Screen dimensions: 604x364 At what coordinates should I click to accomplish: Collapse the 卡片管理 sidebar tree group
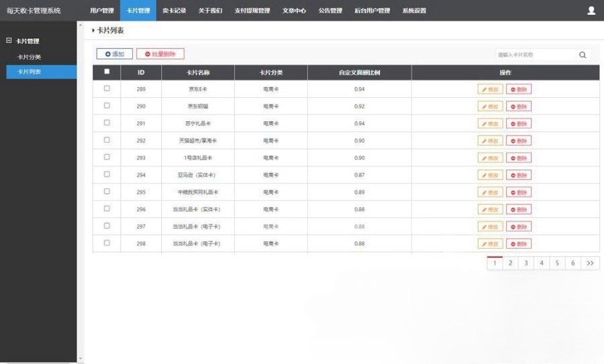coord(9,41)
